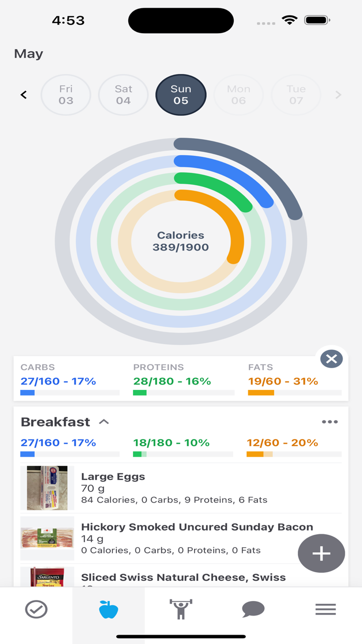Open Breakfast options with the three-dot icon
The width and height of the screenshot is (362, 644).
coord(329,422)
